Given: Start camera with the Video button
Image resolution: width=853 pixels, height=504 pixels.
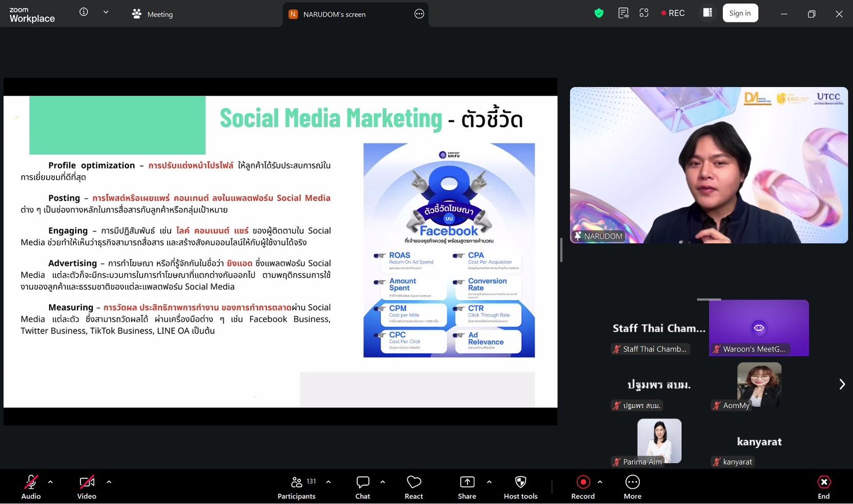Looking at the screenshot, I should (x=87, y=487).
